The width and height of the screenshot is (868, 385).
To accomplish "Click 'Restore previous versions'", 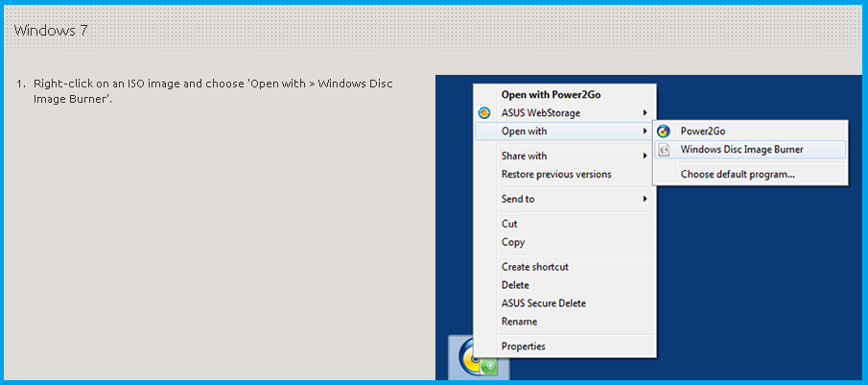I will tap(565, 174).
